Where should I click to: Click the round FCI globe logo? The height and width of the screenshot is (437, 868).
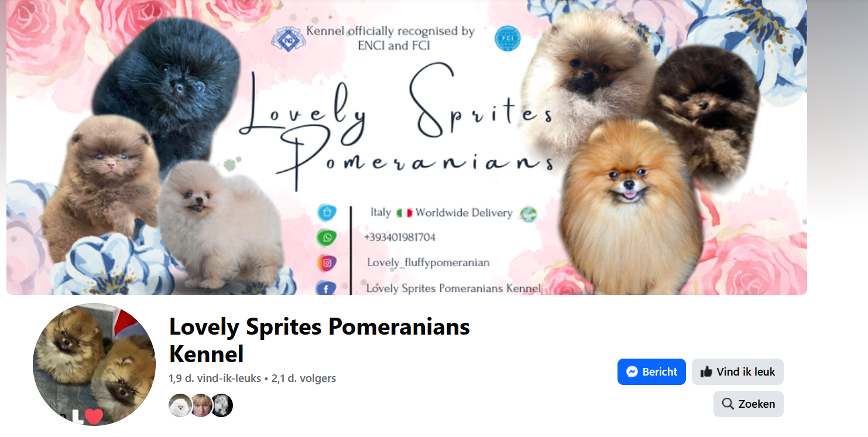click(x=507, y=39)
